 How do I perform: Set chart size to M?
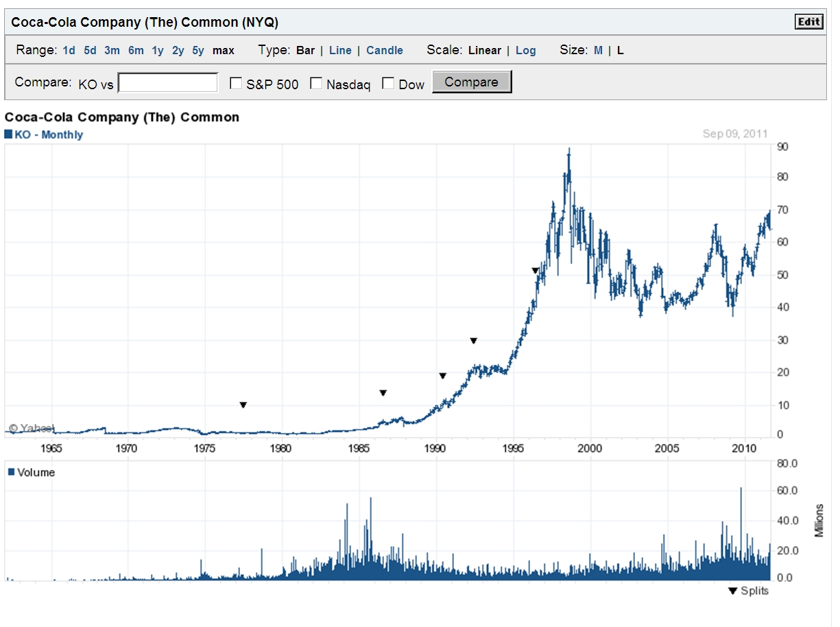598,50
